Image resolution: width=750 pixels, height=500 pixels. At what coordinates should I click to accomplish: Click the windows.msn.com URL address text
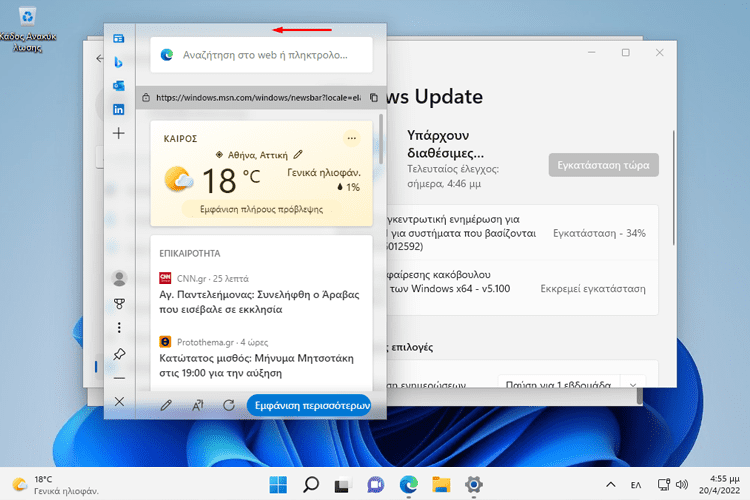click(258, 98)
